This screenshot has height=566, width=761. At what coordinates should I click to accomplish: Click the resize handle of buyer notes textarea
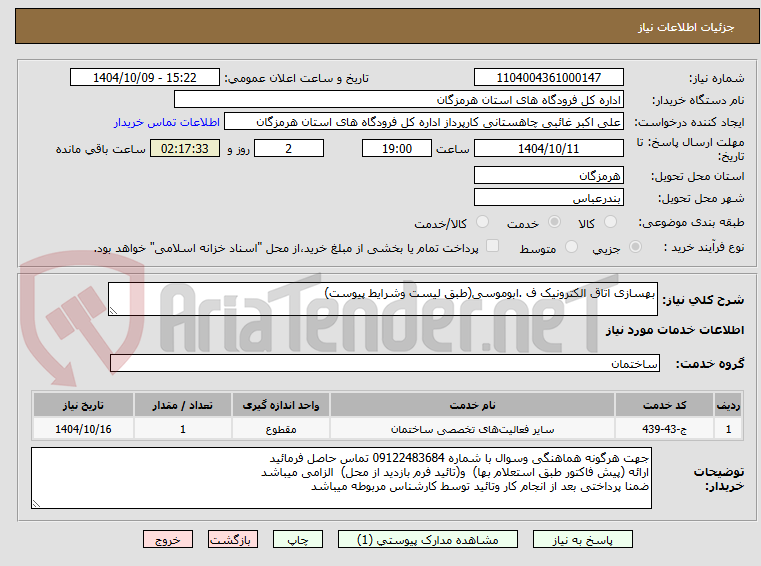tap(36, 504)
